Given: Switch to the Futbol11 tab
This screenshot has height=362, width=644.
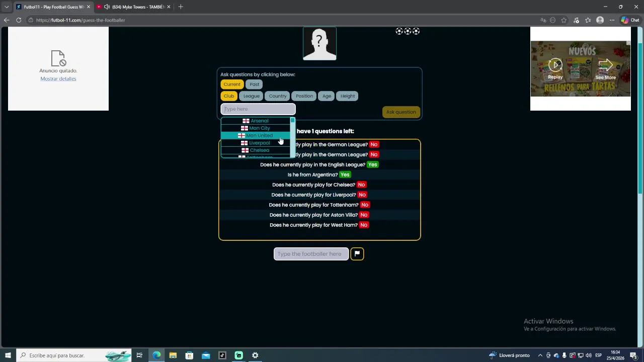Looking at the screenshot, I should click(x=53, y=7).
